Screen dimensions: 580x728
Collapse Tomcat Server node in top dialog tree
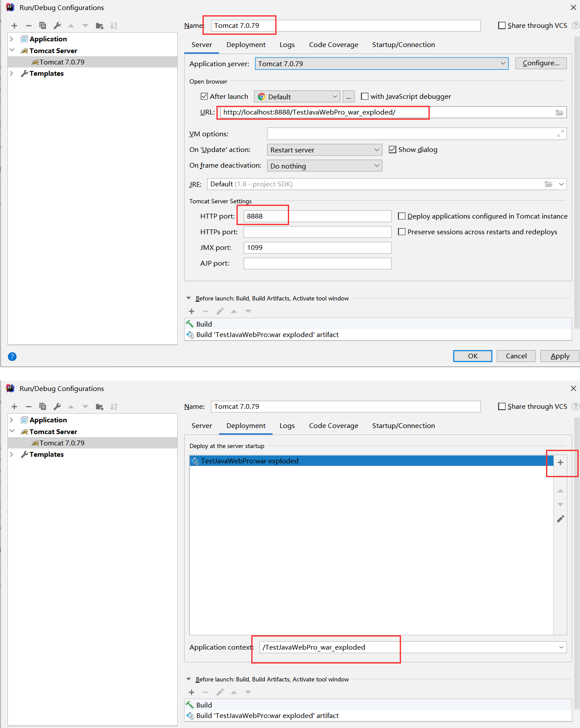(12, 51)
